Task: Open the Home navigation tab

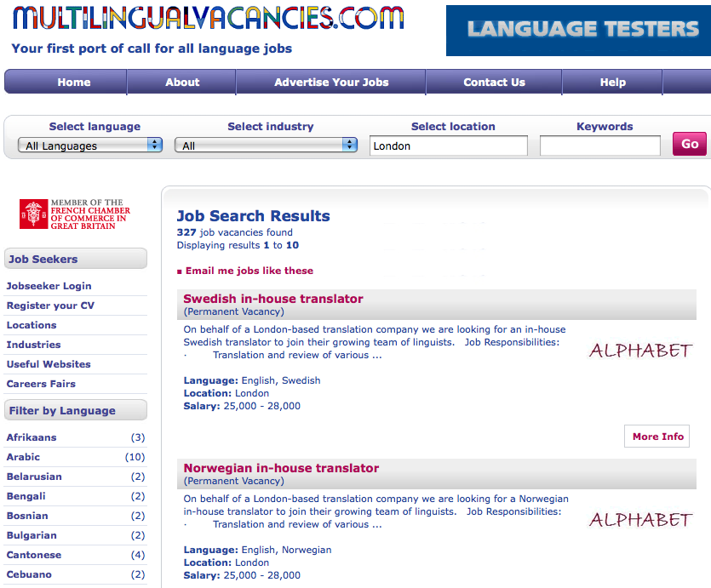Action: (74, 83)
